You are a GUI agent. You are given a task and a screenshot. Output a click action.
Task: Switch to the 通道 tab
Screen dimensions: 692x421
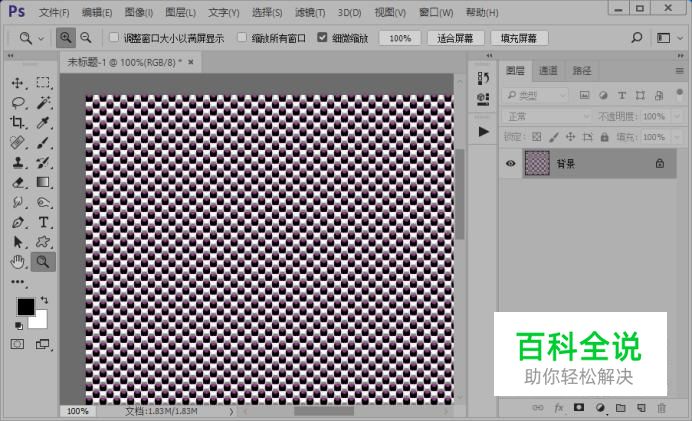tap(548, 71)
